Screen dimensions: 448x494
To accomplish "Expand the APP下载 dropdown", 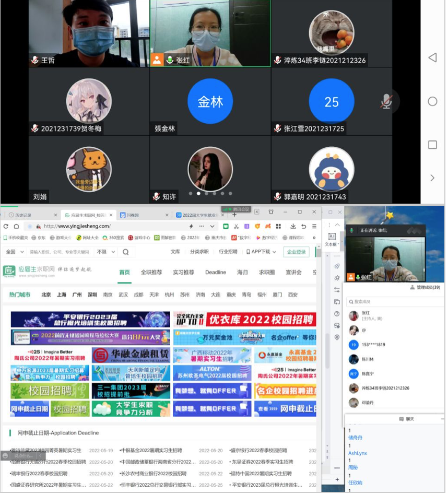I will tap(261, 252).
